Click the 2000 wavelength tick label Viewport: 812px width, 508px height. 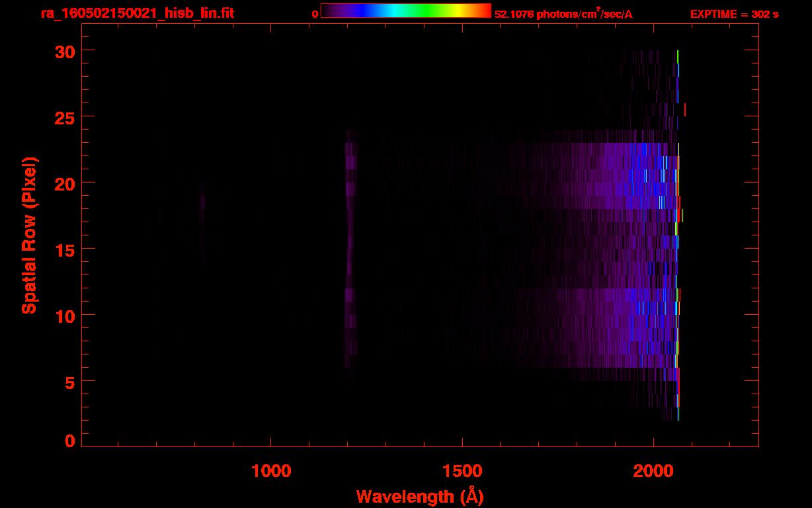[654, 471]
